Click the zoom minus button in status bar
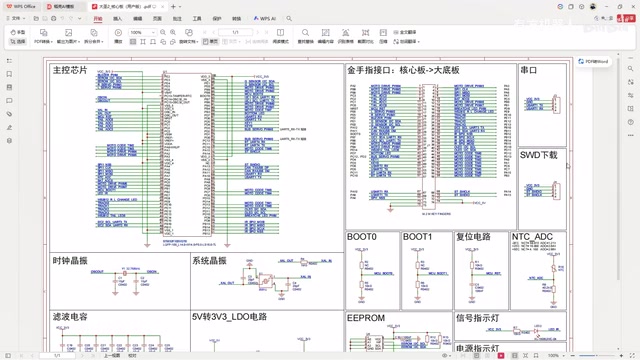This screenshot has width=640, height=360. [572, 356]
